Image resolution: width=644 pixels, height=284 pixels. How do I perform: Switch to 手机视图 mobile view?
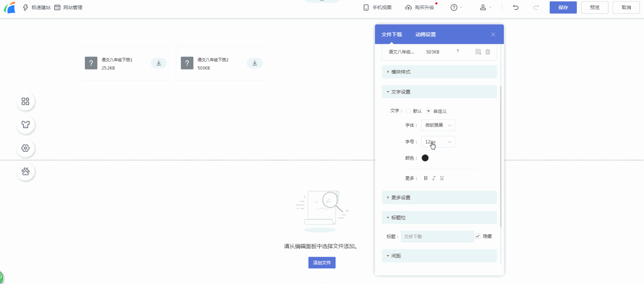point(378,8)
